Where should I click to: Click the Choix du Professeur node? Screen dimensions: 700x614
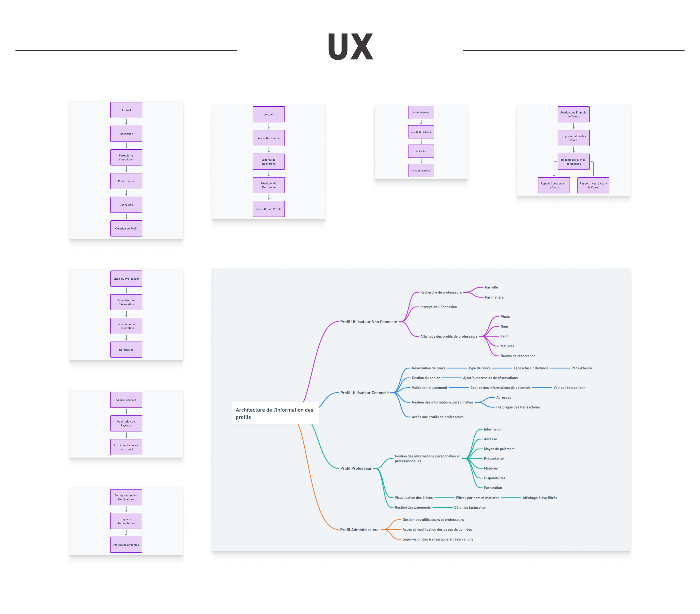(126, 279)
